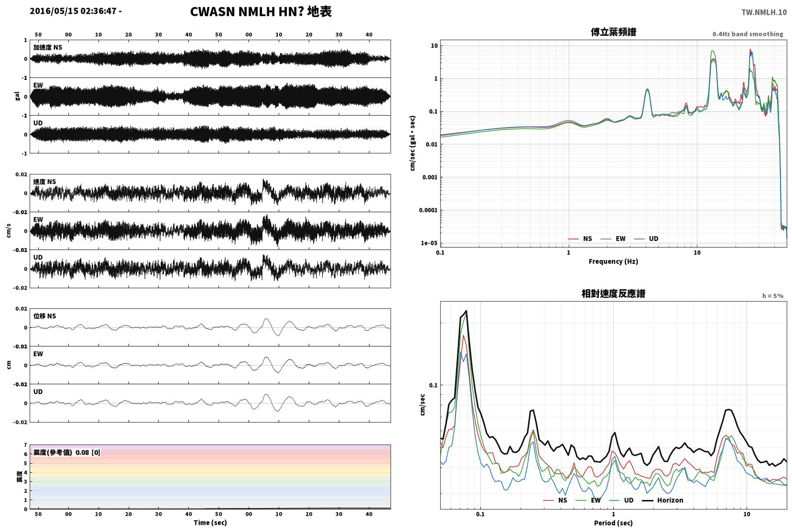Click the UD legend entry in response spectrum
The height and width of the screenshot is (532, 792).
pyautogui.click(x=621, y=500)
